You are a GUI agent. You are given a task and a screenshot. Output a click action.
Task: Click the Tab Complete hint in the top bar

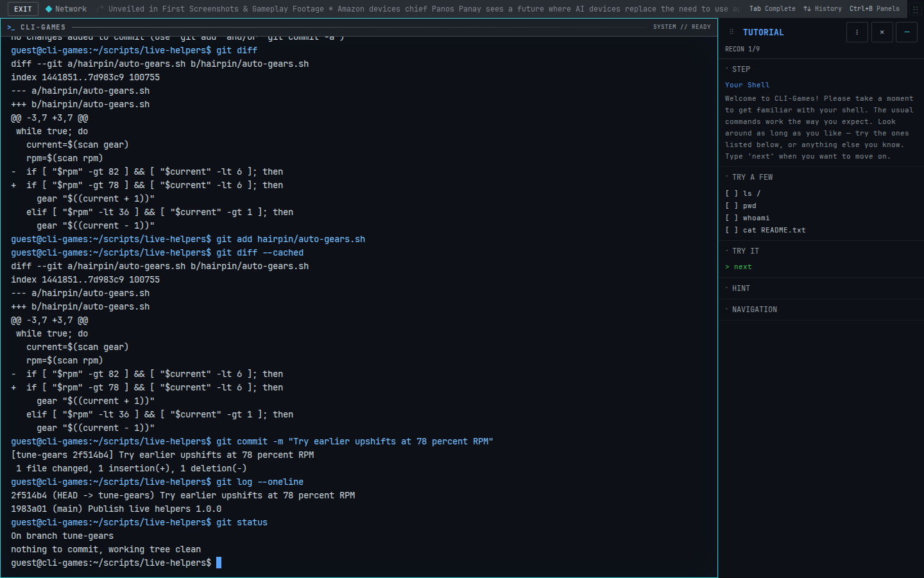(x=772, y=9)
